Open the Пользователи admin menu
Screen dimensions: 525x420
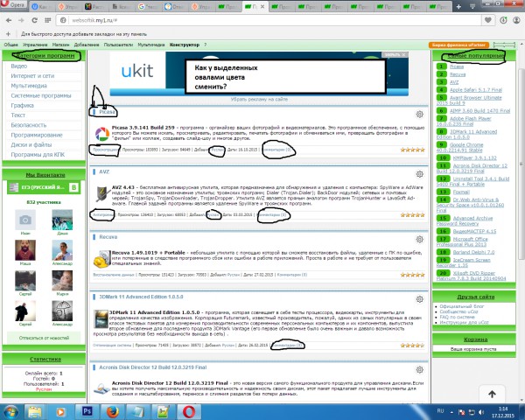[x=118, y=45]
